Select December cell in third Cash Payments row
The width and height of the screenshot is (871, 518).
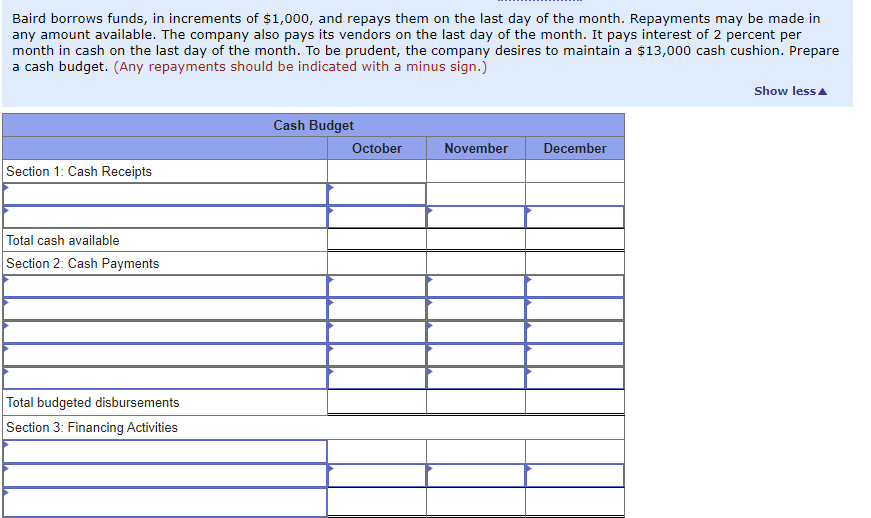point(575,332)
